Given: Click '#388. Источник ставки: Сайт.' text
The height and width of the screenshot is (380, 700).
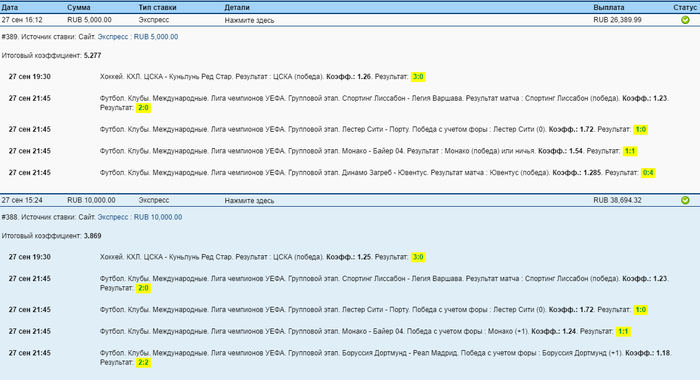Looking at the screenshot, I should click(49, 217).
